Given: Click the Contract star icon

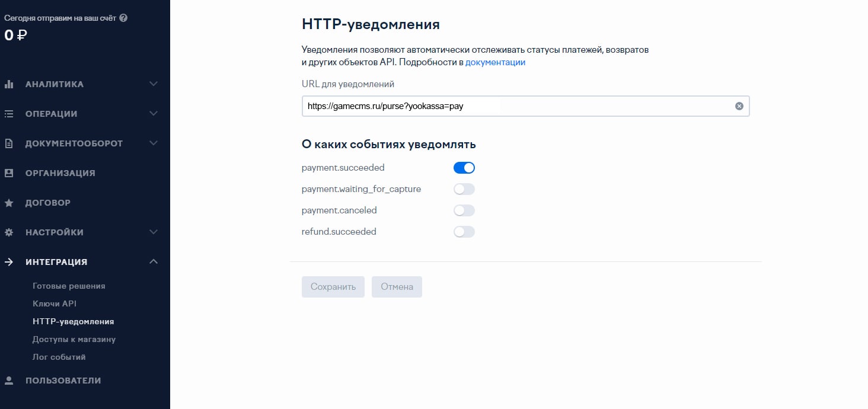Looking at the screenshot, I should 9,203.
